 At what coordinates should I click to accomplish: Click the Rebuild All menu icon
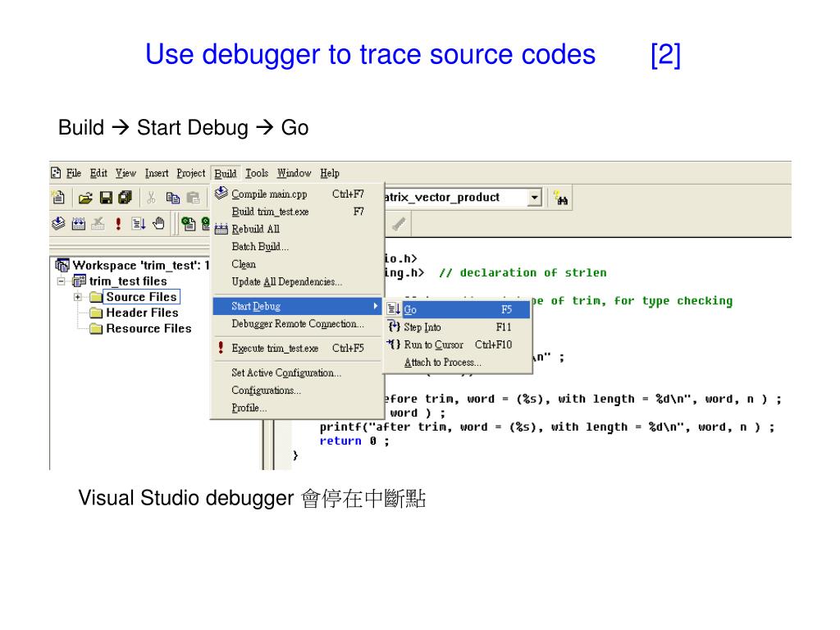[x=221, y=230]
